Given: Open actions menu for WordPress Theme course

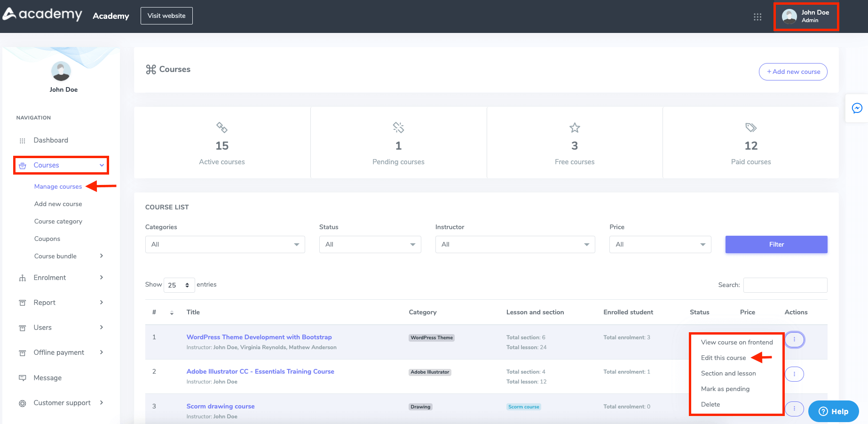Looking at the screenshot, I should click(x=794, y=339).
